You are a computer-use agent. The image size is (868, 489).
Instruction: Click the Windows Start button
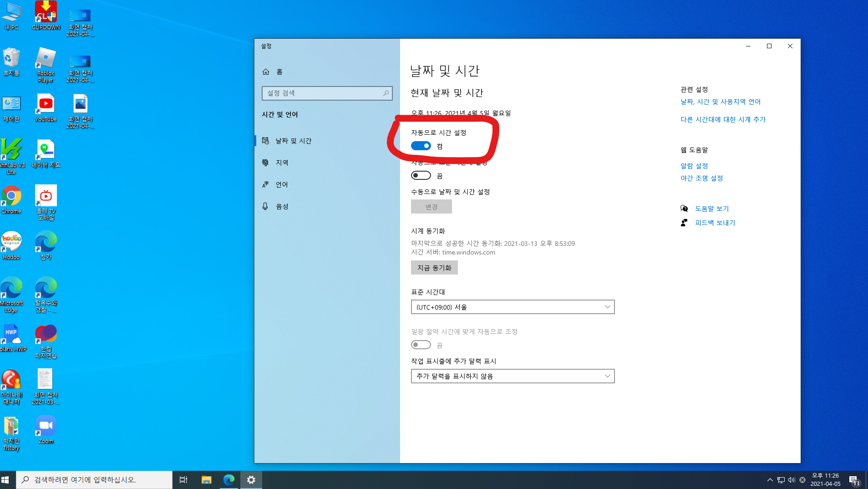[5, 479]
